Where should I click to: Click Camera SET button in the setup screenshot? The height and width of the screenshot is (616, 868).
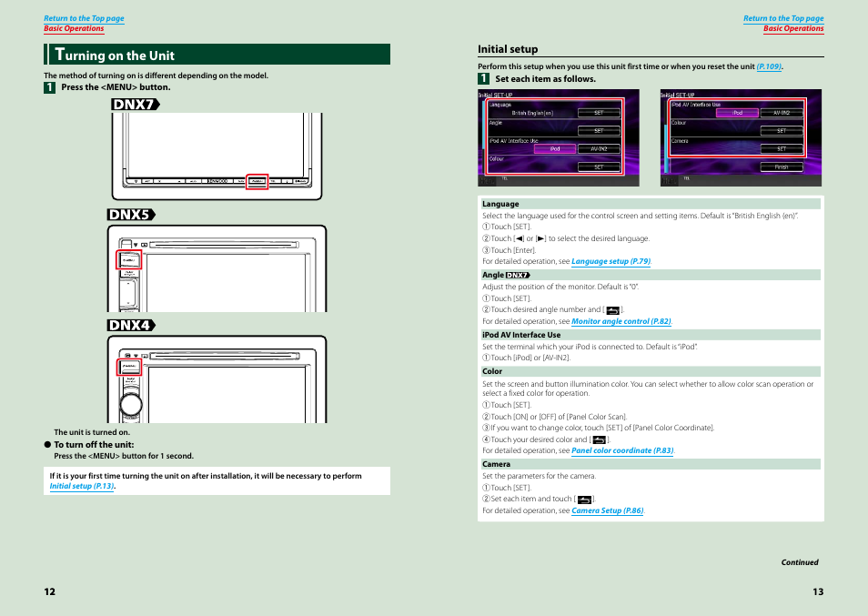781,148
